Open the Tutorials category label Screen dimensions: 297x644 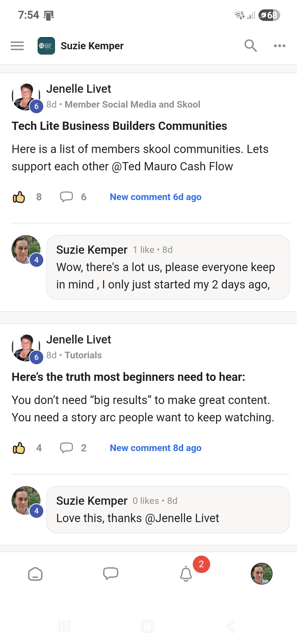83,355
